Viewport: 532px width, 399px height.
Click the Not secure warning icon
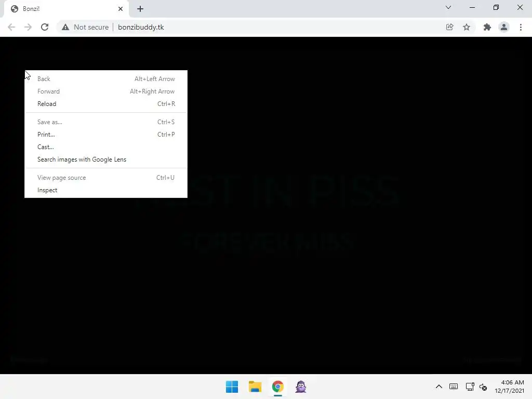[x=65, y=27]
